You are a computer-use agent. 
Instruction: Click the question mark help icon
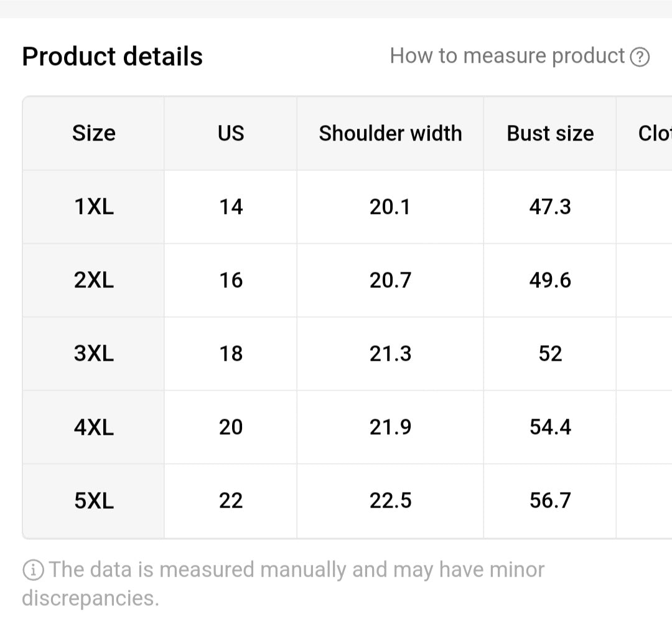[x=641, y=56]
